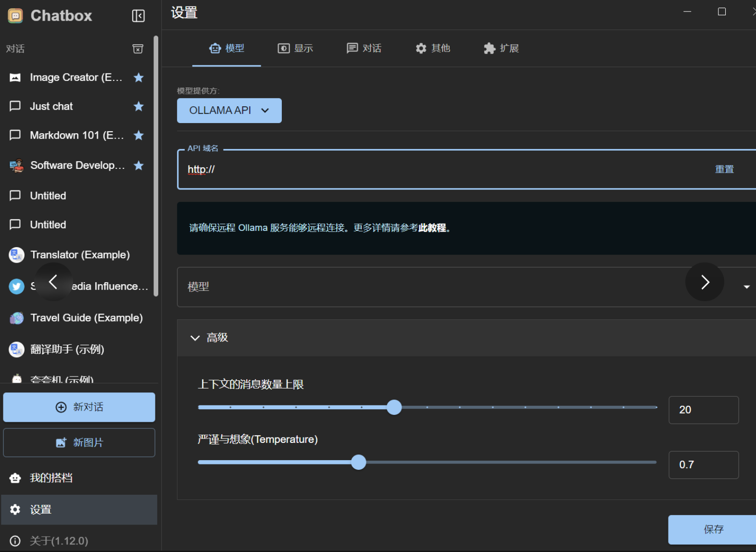Open 关于(1.12.0) about page
Screen dimensions: 756x552
coord(79,541)
